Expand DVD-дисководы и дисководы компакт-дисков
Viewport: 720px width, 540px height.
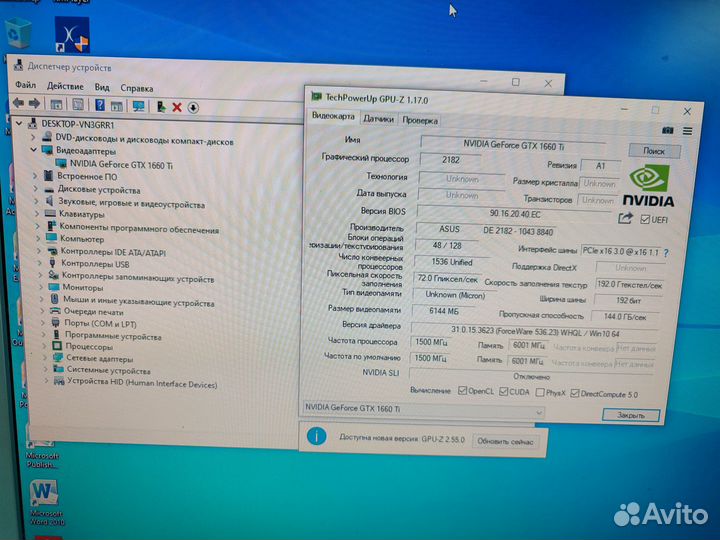pyautogui.click(x=33, y=137)
